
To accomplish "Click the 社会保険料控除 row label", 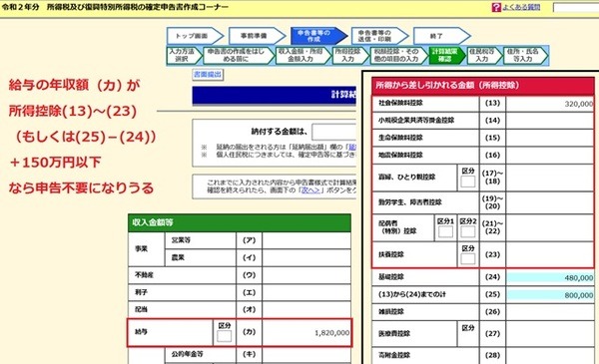I will coord(400,103).
